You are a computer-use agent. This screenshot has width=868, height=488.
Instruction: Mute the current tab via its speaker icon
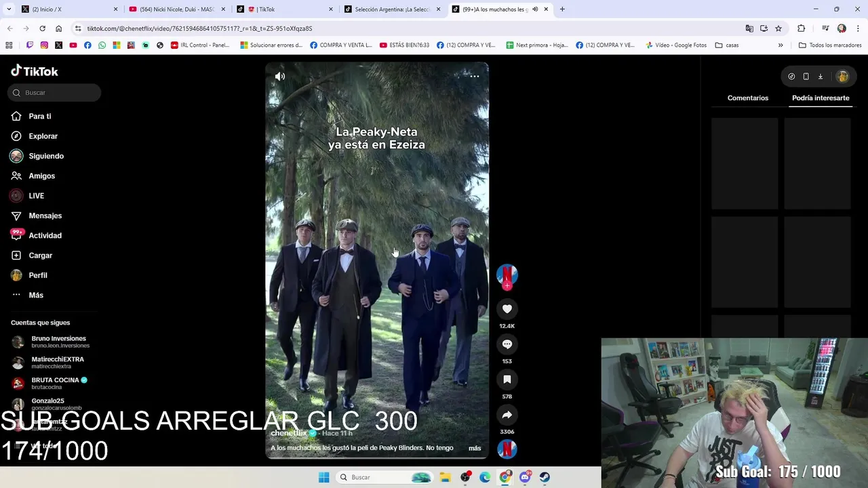[535, 9]
